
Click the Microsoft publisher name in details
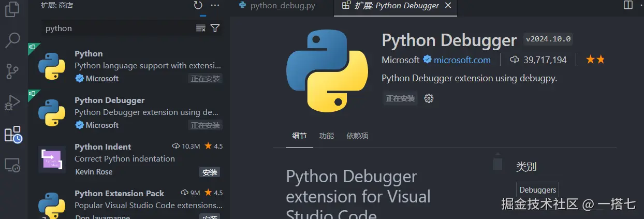(401, 60)
